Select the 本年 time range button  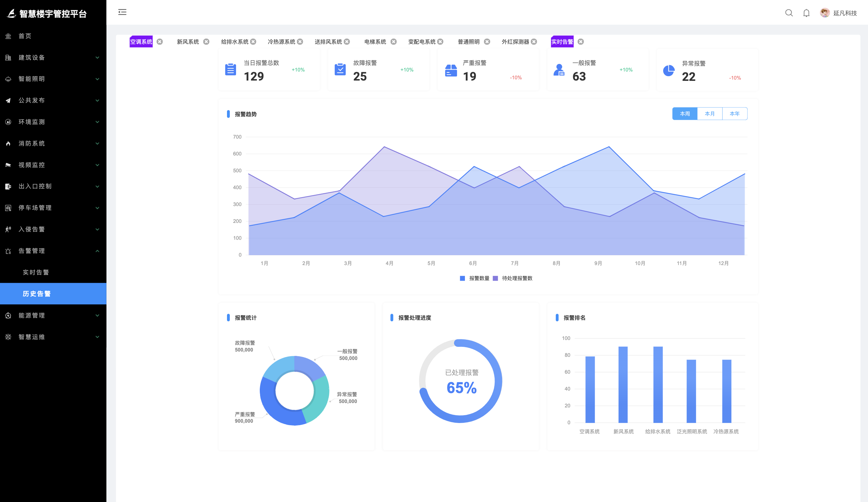tap(734, 114)
